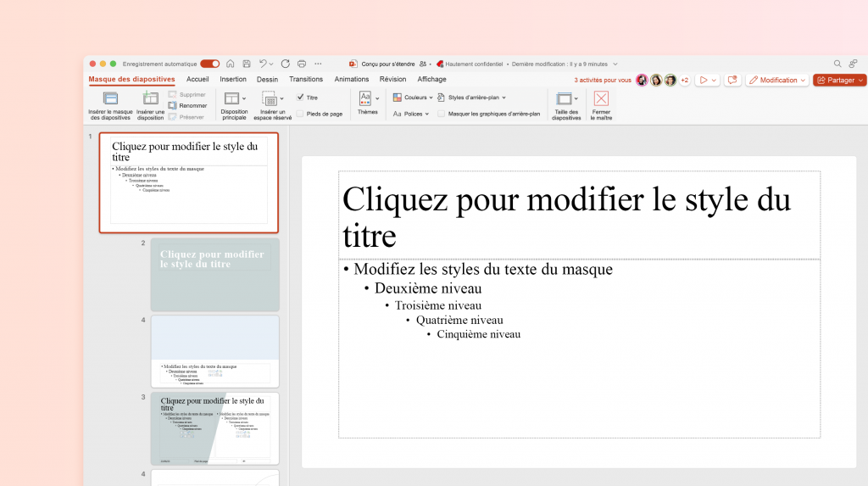Expand the Dernière modification chevron
868x486 pixels.
[615, 64]
